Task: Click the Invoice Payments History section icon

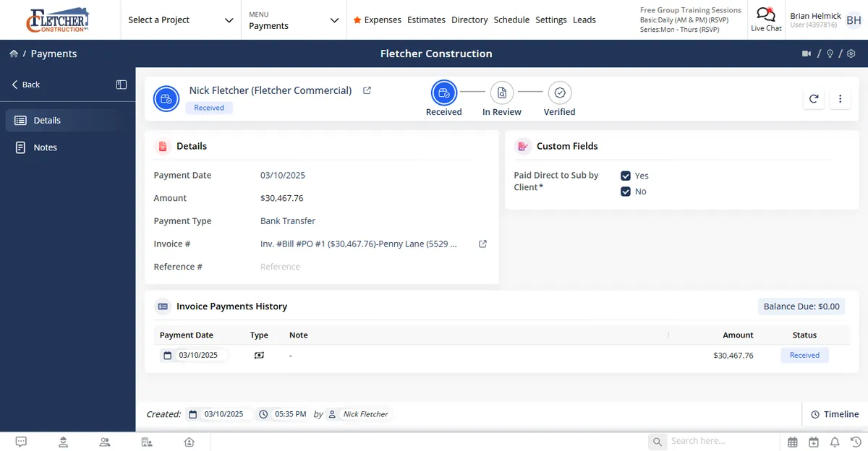Action: point(163,306)
